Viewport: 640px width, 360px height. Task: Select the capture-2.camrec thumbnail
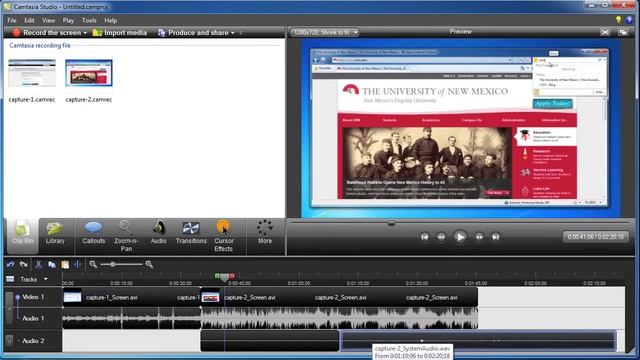pos(89,73)
